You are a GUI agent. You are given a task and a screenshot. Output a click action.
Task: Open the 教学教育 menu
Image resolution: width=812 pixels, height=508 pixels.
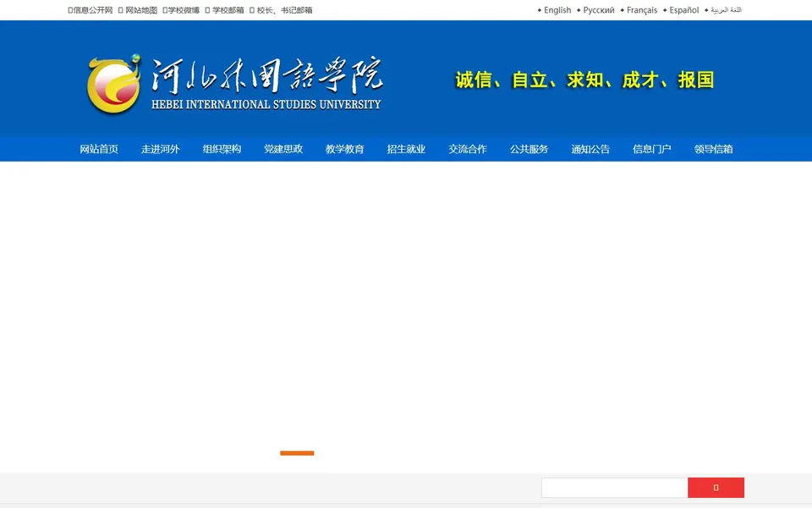coord(345,149)
